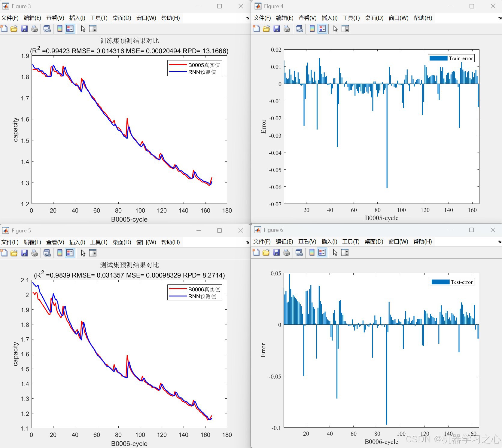Open Property Inspector in Figure 5 toolbar
Screen dimensions: 502x448
coord(93,253)
